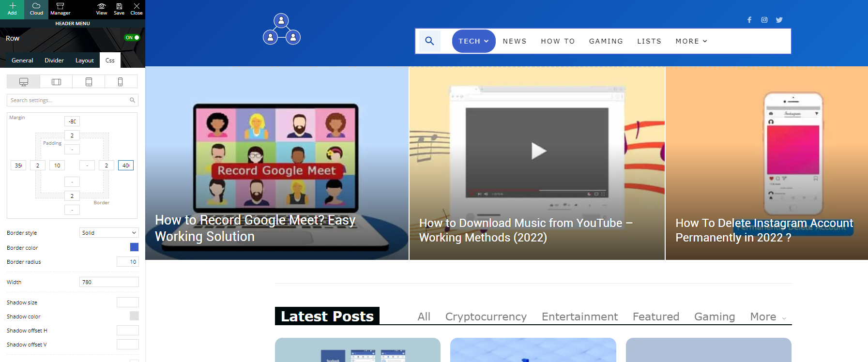
Task: Edit the Width field 780
Action: coord(109,282)
